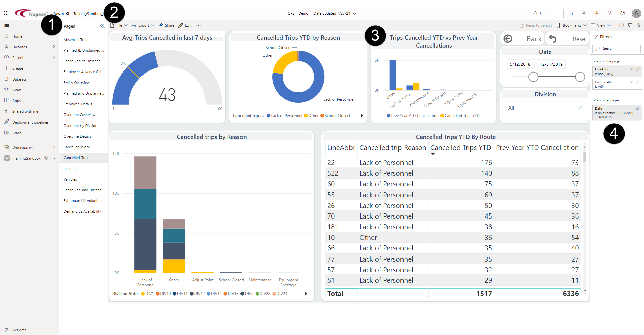Click the Filters pane search field
This screenshot has height=335, width=644.
(x=617, y=49)
